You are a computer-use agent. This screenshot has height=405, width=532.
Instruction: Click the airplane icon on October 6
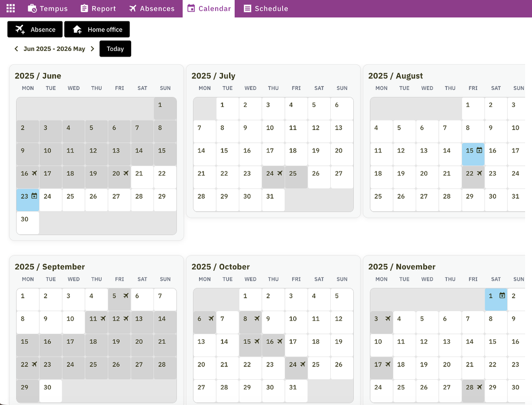pos(211,319)
